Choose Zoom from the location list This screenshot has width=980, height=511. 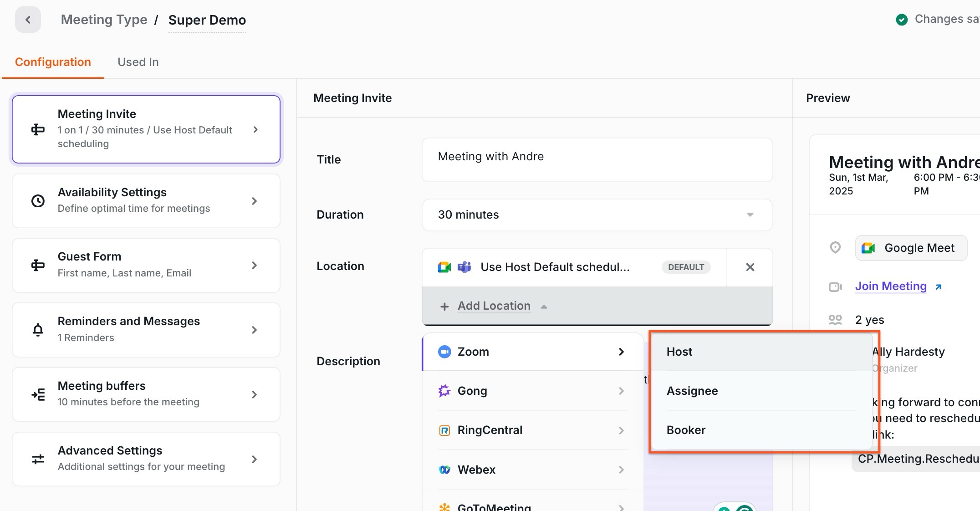533,352
